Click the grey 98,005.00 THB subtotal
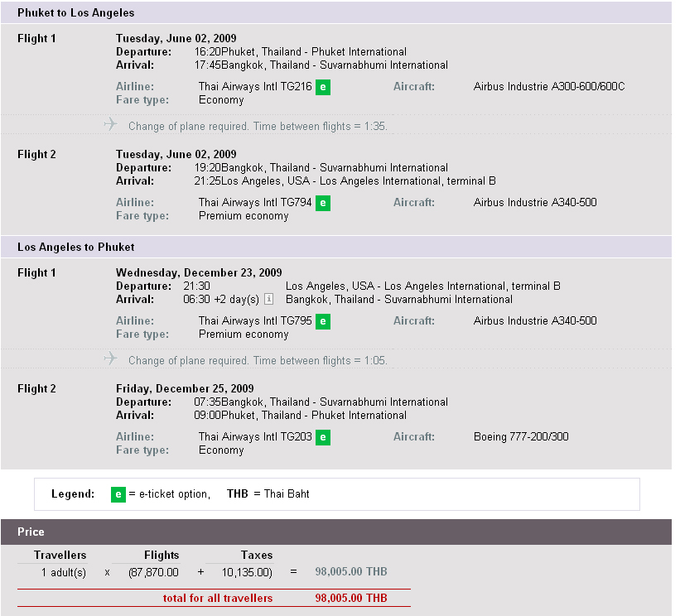Screen dimensions: 680x616 [351, 572]
